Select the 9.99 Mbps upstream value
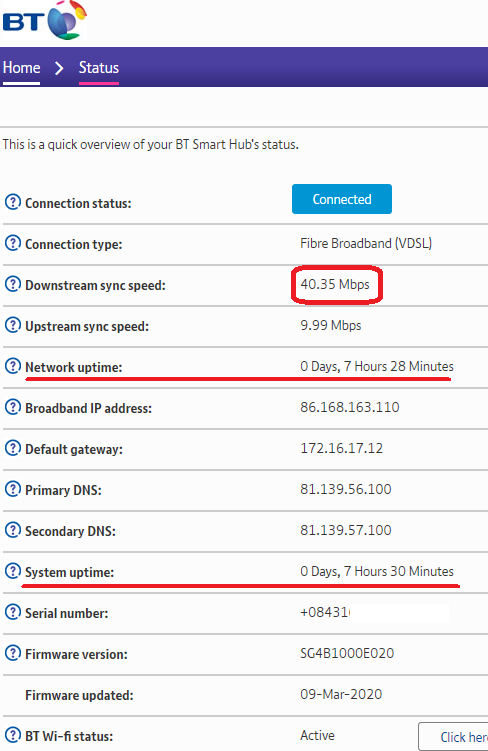This screenshot has height=751, width=488. (330, 325)
